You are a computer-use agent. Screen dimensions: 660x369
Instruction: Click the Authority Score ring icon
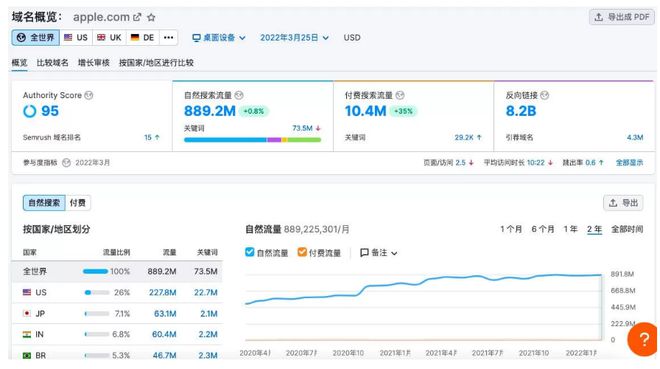pos(29,111)
